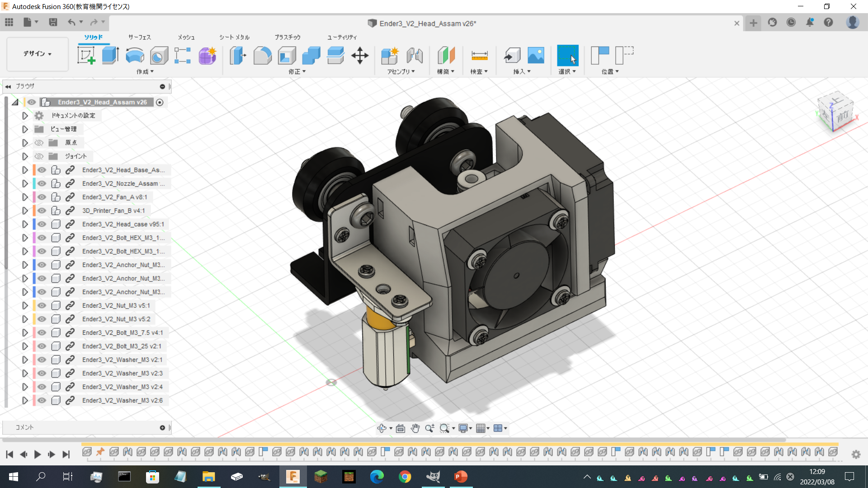The image size is (868, 488).
Task: Hide Ender3_V2_Nut_M3 v5:2 with its eye icon
Action: point(42,319)
